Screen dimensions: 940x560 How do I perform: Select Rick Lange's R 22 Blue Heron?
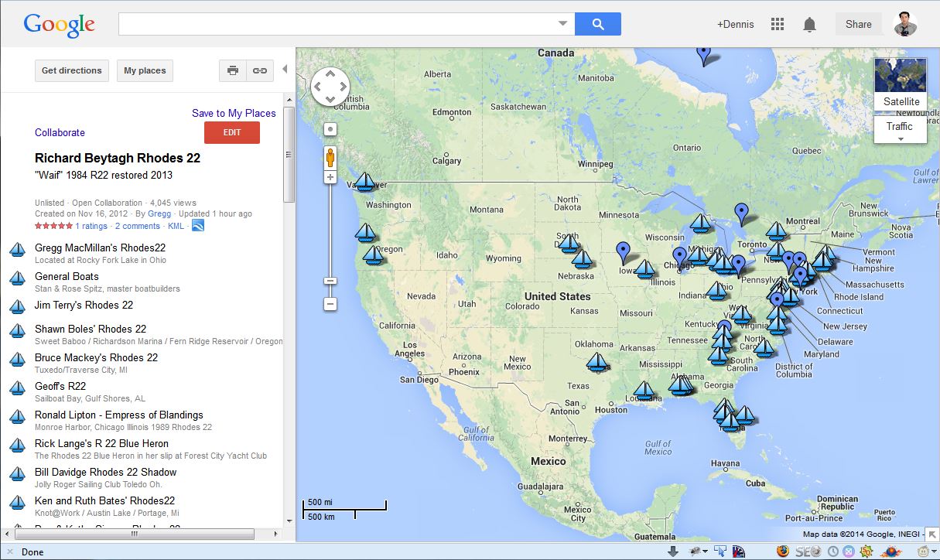[x=101, y=443]
